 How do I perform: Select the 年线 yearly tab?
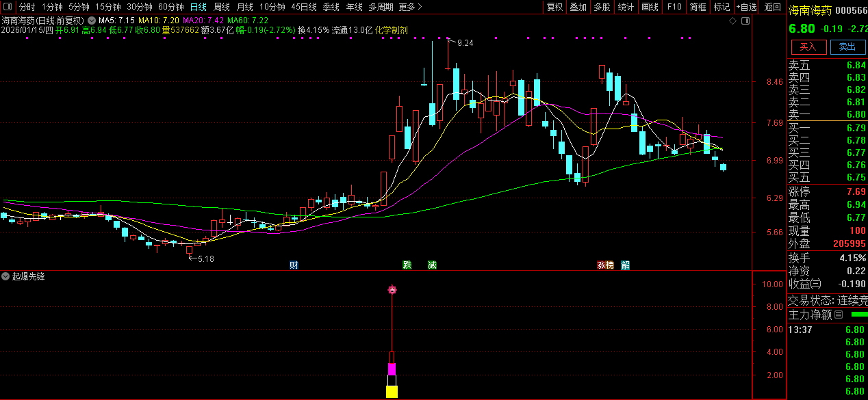[x=355, y=7]
